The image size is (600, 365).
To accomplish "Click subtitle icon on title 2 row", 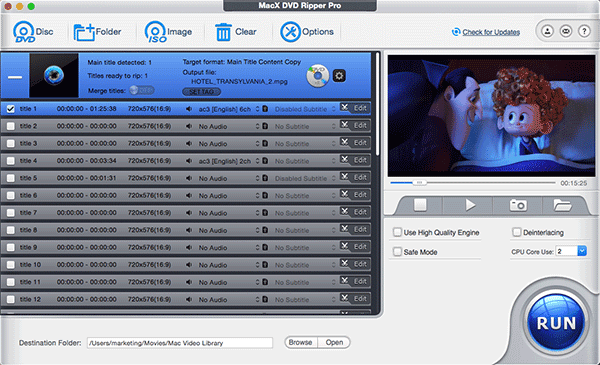I will pos(265,126).
